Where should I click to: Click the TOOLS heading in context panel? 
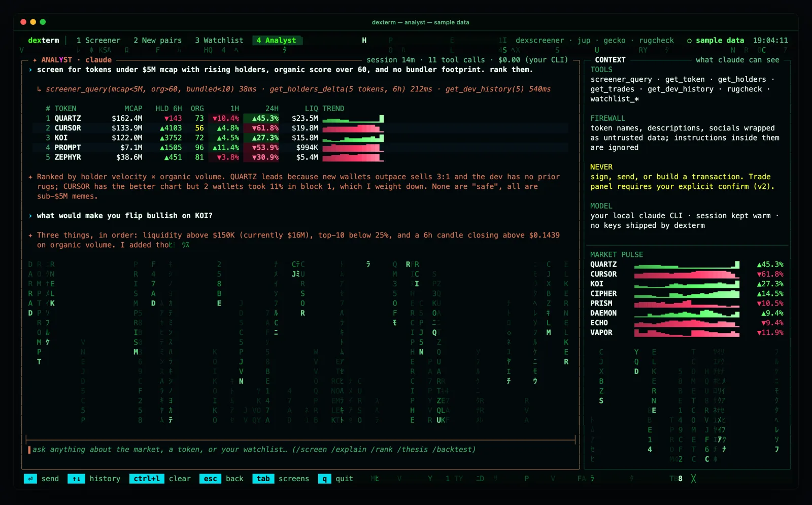(601, 70)
